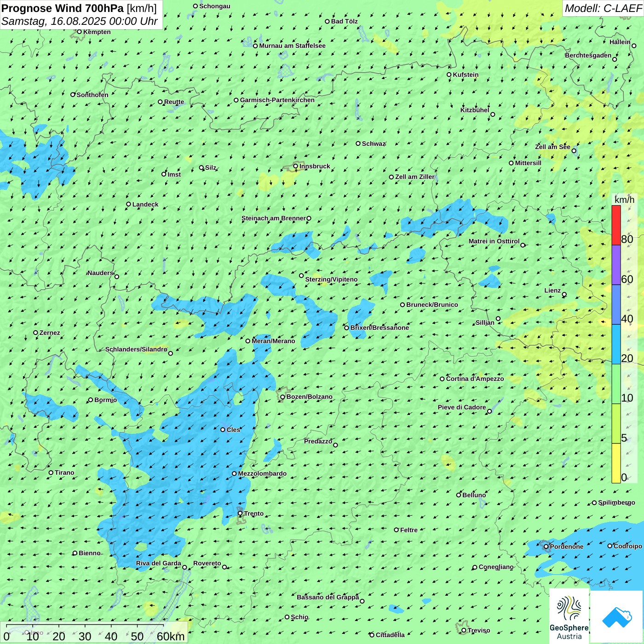Click the Treviso city label
The width and height of the screenshot is (644, 644).
pos(479,630)
